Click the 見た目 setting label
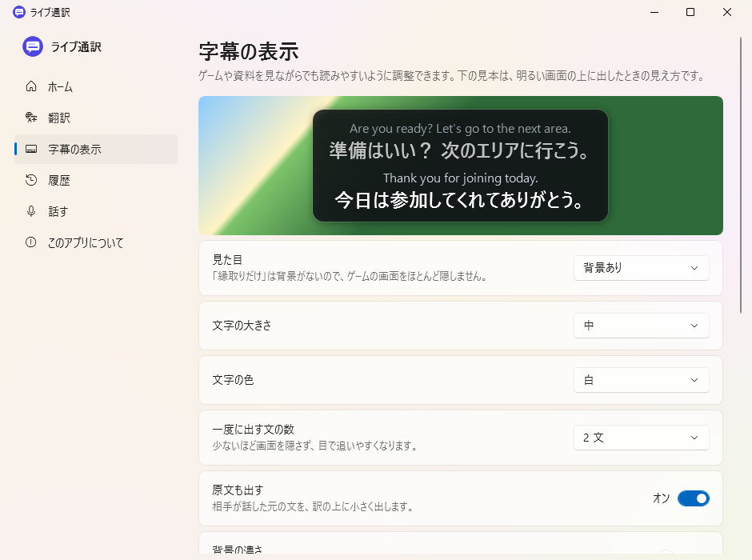The image size is (752, 560). pos(227,260)
